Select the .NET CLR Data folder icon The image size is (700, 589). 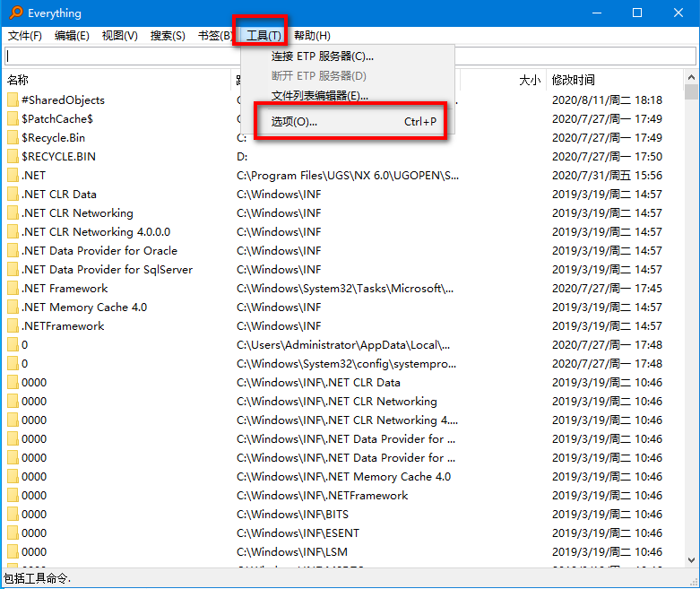[x=13, y=195]
